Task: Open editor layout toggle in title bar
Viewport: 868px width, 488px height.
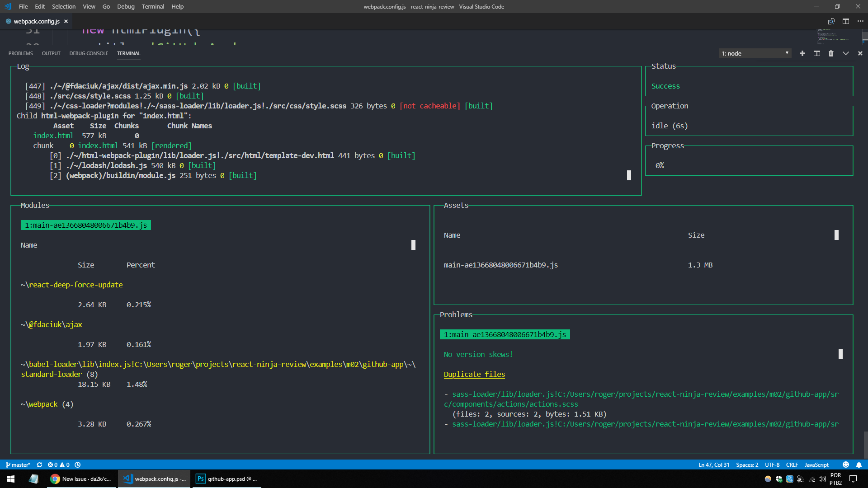Action: click(x=846, y=21)
